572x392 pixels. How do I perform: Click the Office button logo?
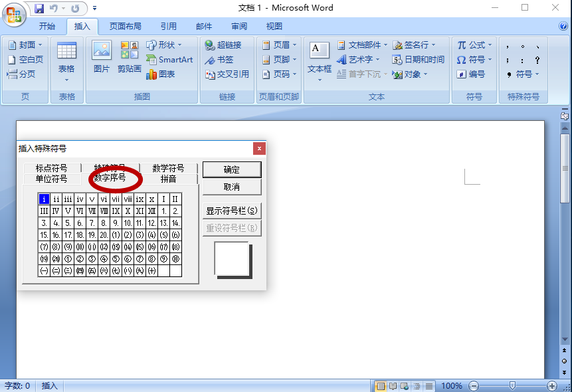[x=14, y=15]
